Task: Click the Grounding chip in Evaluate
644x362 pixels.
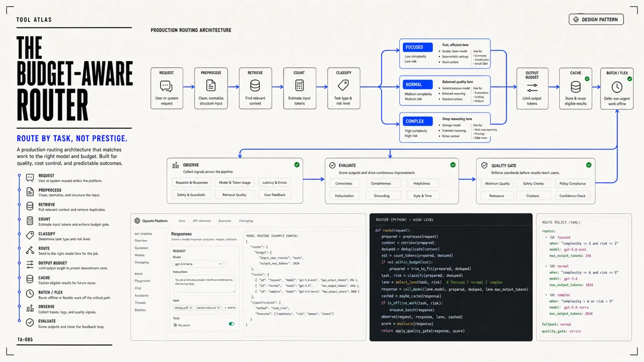Action: click(x=382, y=195)
